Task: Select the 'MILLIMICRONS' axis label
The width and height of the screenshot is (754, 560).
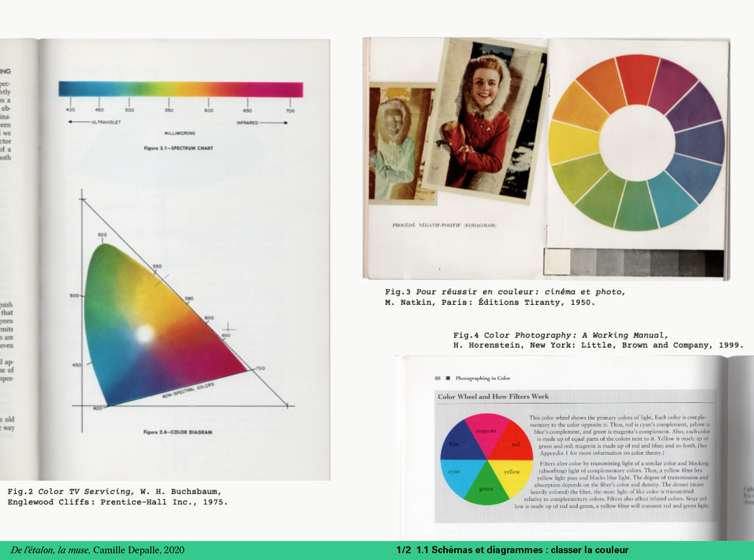Action: coord(180,133)
